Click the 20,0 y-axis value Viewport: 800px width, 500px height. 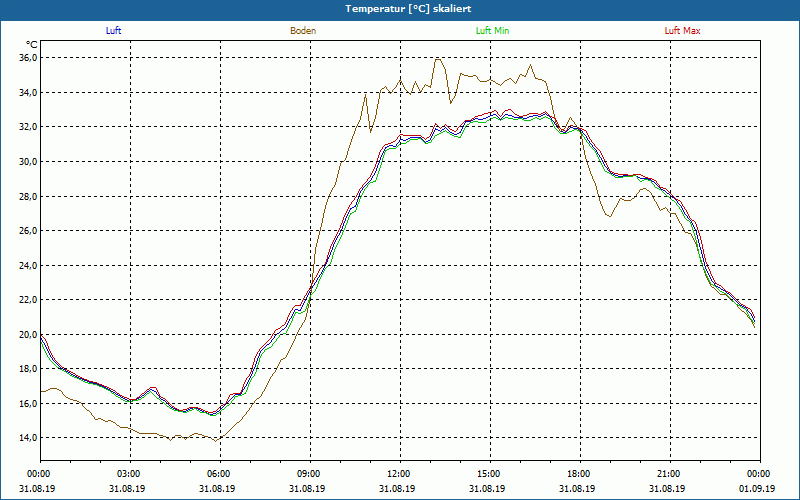coord(28,334)
